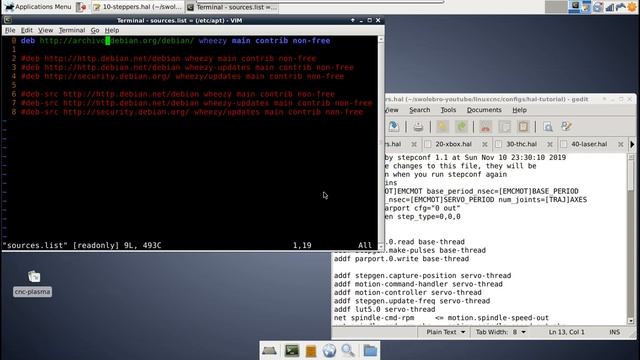Screen dimensions: 640x360
Task: Click the Undo icon in gedit toolbar
Action: coord(442,127)
